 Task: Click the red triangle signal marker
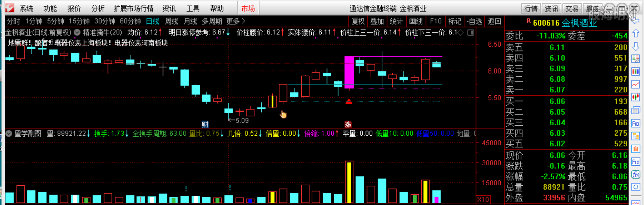click(349, 102)
